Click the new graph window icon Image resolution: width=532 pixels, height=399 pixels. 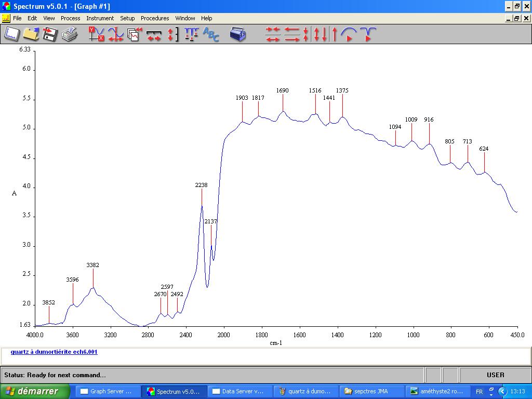[x=11, y=34]
